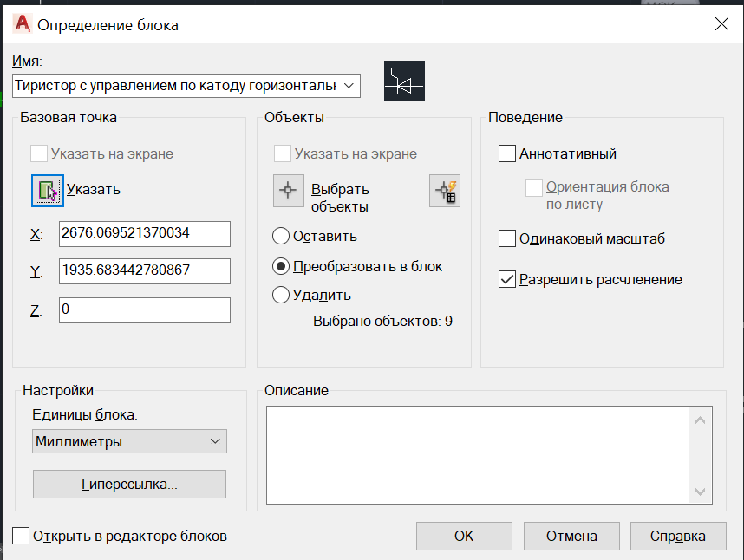Screen dimensions: 744x560
Task: Open the Единицы блока Миллиметры dropdown
Action: [x=129, y=441]
